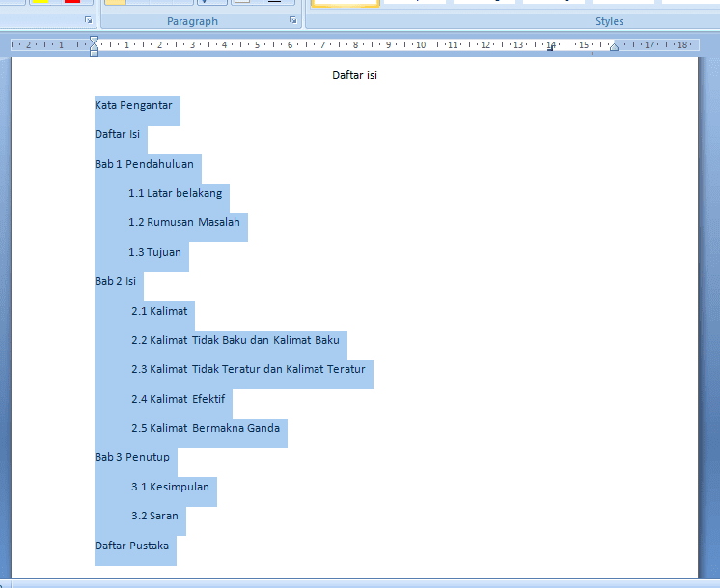Click the "2.4 Kalimat Efektif" line
The image size is (720, 588).
click(x=179, y=399)
